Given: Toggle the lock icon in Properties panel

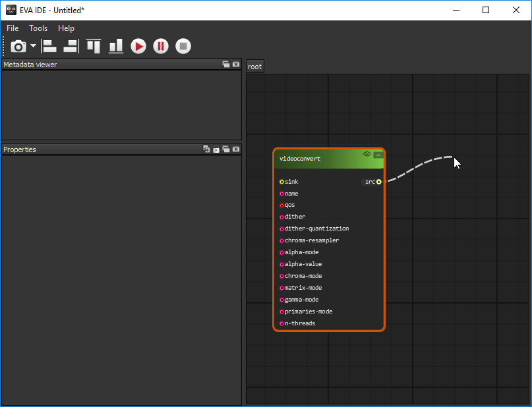Looking at the screenshot, I should [x=216, y=149].
